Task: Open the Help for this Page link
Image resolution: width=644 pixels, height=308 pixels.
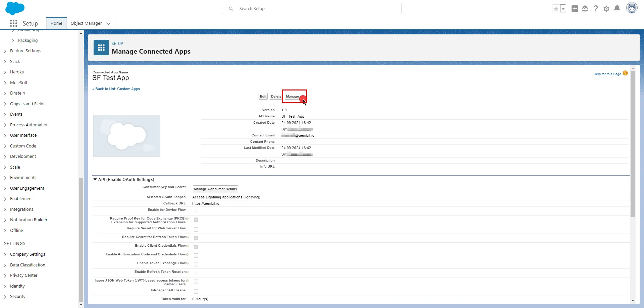Action: [x=607, y=74]
